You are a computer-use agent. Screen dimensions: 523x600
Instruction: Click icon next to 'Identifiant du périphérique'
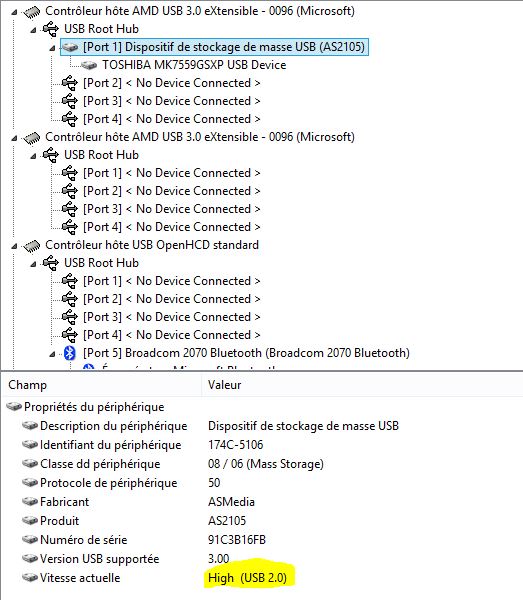tap(30, 445)
